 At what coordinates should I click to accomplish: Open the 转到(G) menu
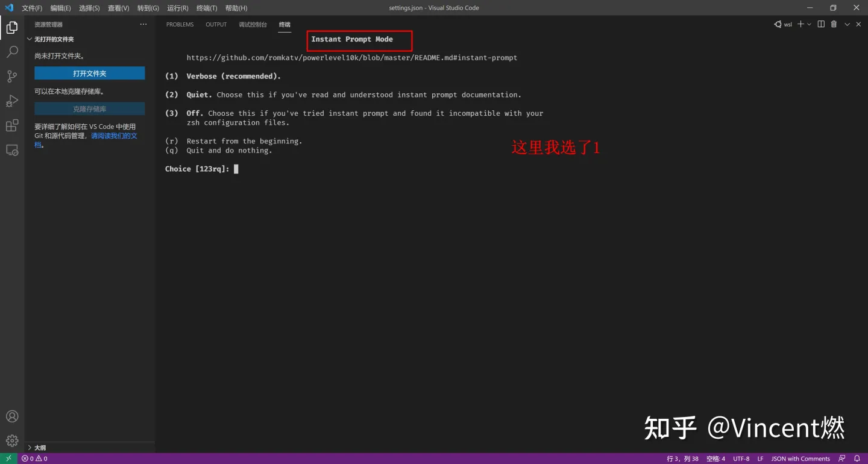148,8
